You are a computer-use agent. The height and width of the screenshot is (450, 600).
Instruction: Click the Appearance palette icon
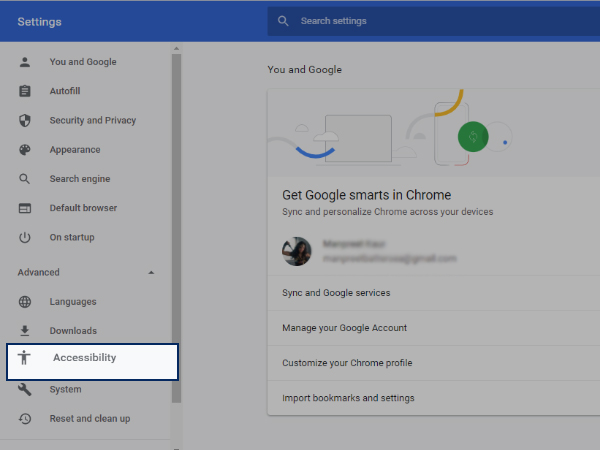(x=26, y=150)
